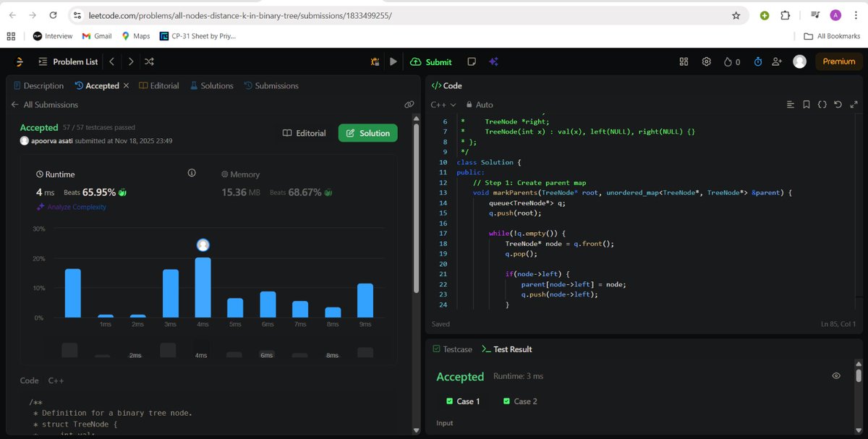Viewport: 868px width, 439px height.
Task: Click the Run code play icon
Action: tap(393, 61)
